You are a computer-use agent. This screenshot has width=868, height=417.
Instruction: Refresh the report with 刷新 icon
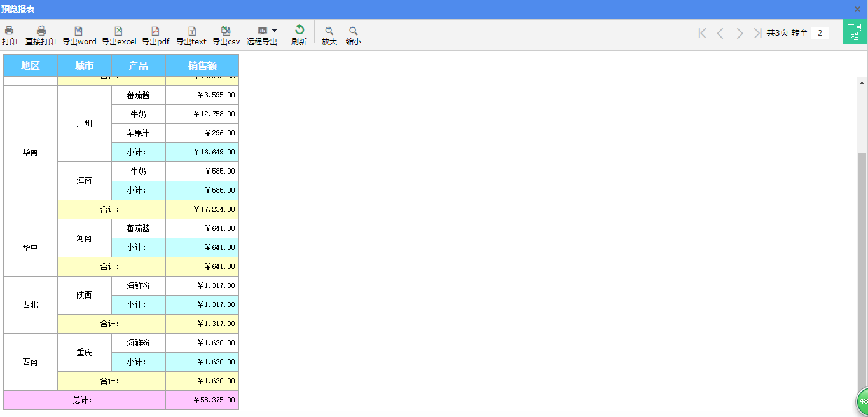(x=299, y=35)
